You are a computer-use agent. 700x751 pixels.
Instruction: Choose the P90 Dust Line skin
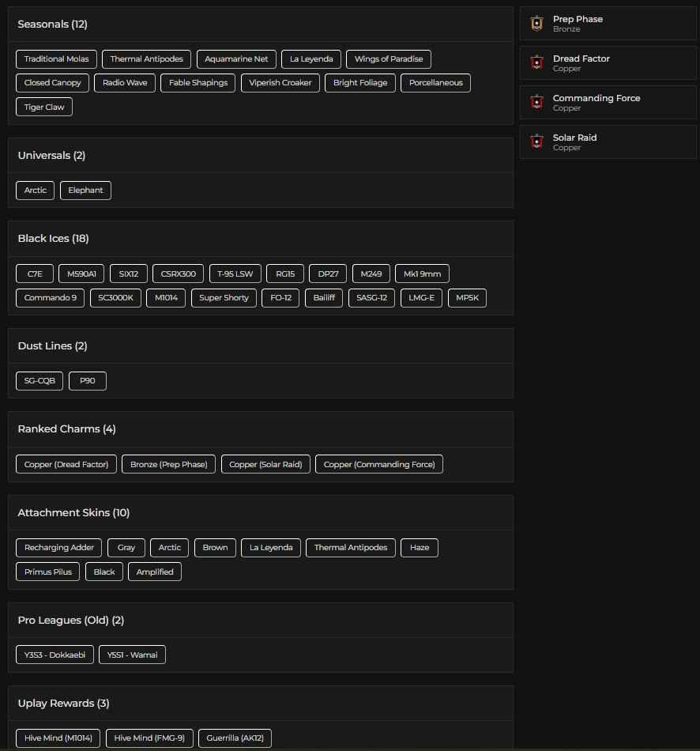tap(87, 380)
